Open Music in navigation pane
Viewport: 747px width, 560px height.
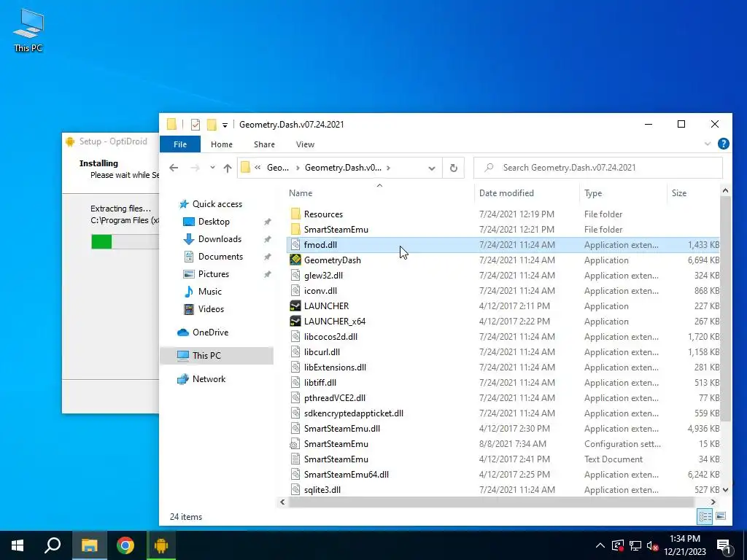pyautogui.click(x=209, y=292)
